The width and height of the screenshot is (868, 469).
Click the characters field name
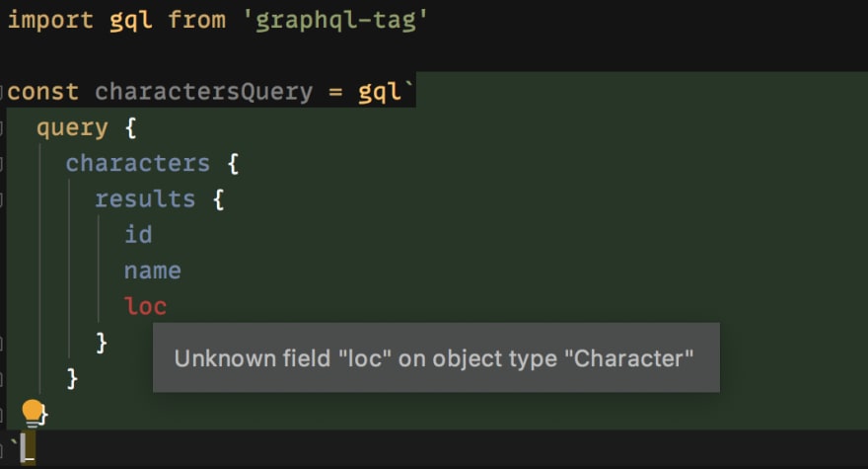(138, 164)
